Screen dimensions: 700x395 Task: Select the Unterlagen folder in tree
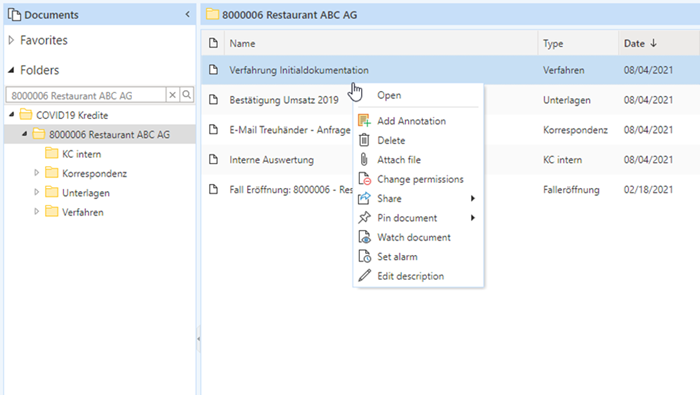[86, 193]
